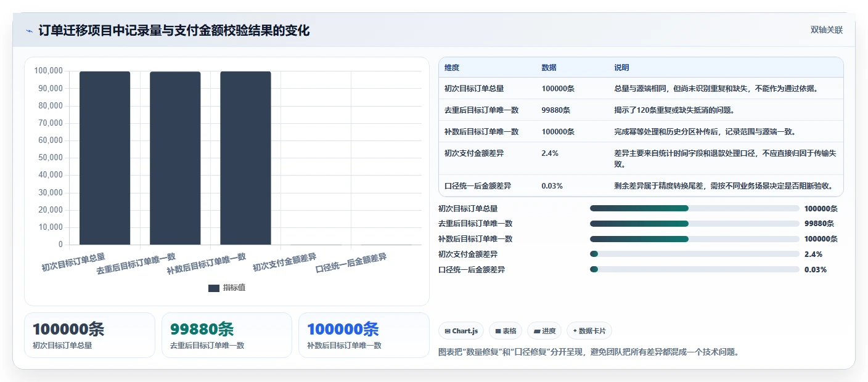Click the 维度 column header

point(452,68)
